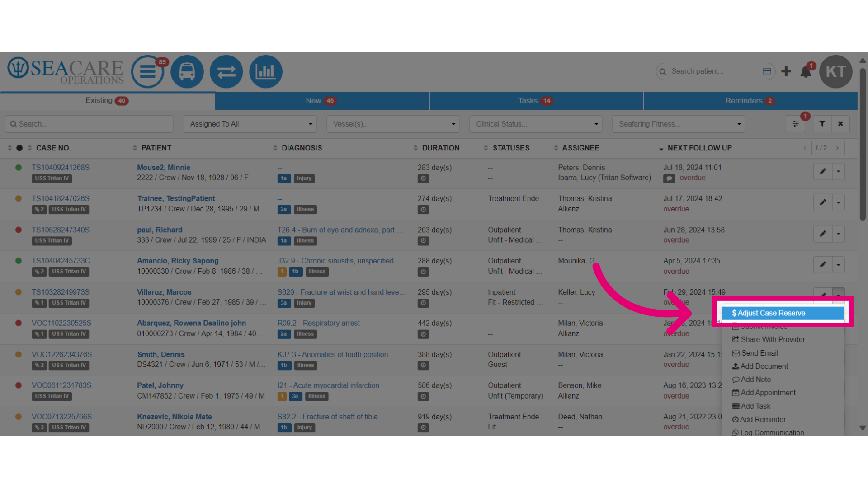This screenshot has width=868, height=488.
Task: Open the ambulance transport icon
Action: click(187, 72)
